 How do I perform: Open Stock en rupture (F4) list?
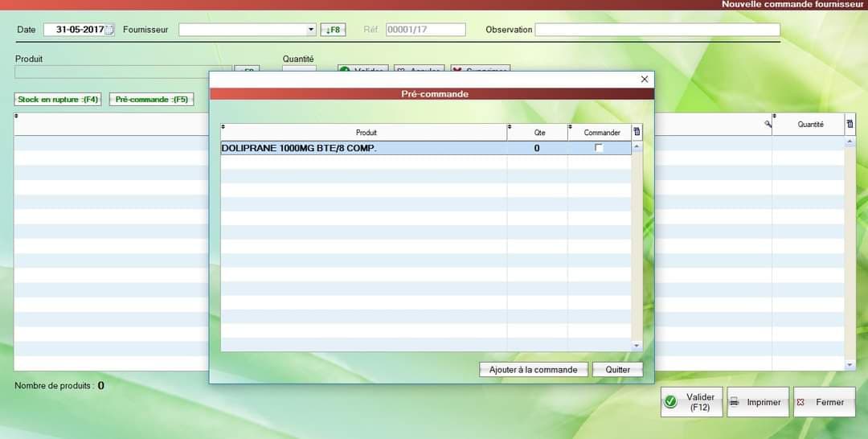click(x=58, y=100)
